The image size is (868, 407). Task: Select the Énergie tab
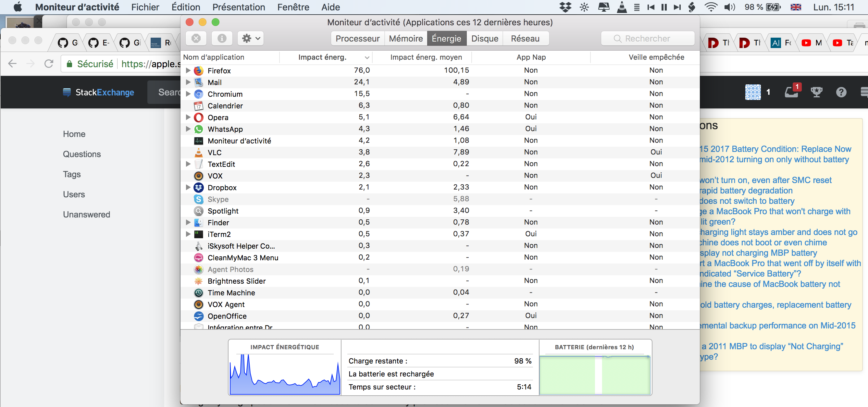[446, 38]
